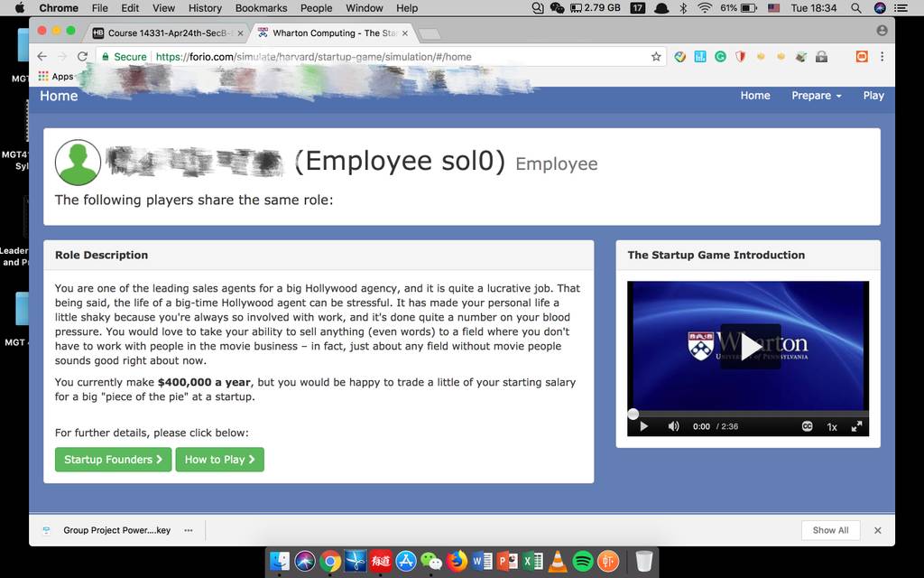Open the People menu
This screenshot has height=578, width=924.
pyautogui.click(x=317, y=7)
